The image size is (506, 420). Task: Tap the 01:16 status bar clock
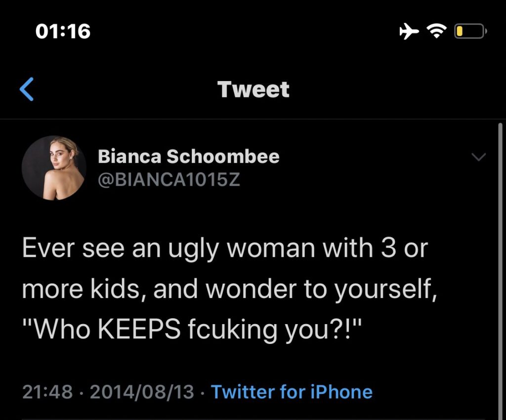[x=63, y=32]
